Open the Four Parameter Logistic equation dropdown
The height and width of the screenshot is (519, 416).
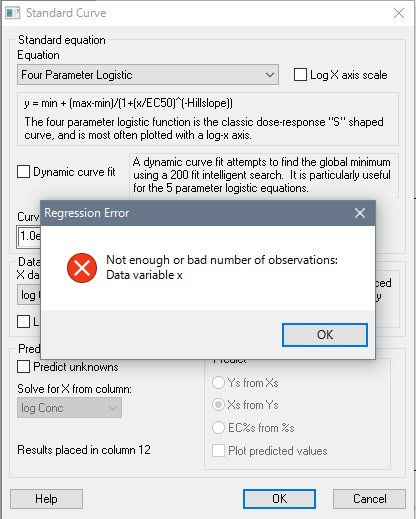coord(148,75)
